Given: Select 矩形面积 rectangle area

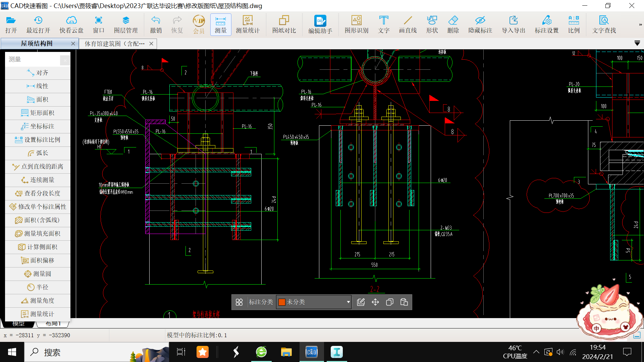Looking at the screenshot, I should coord(38,113).
